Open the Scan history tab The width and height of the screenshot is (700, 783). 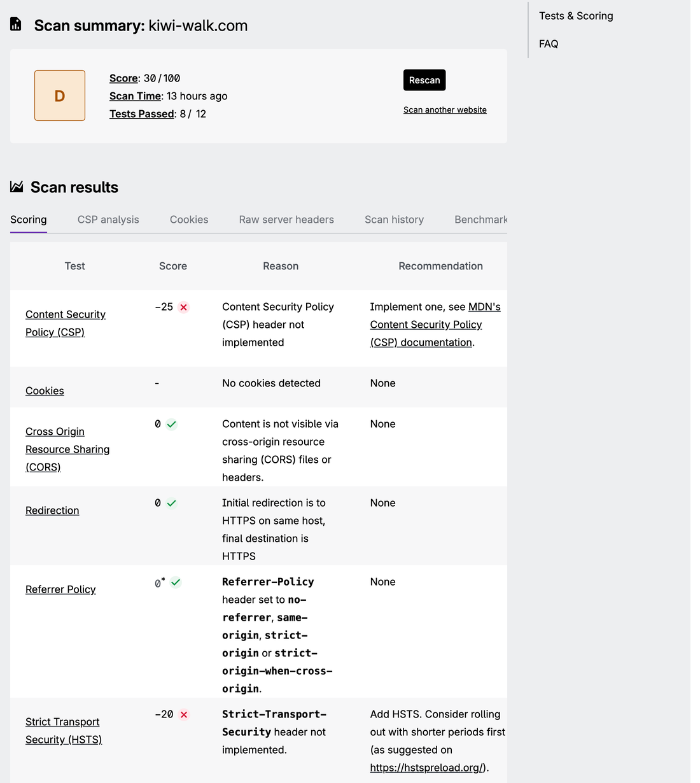[394, 220]
